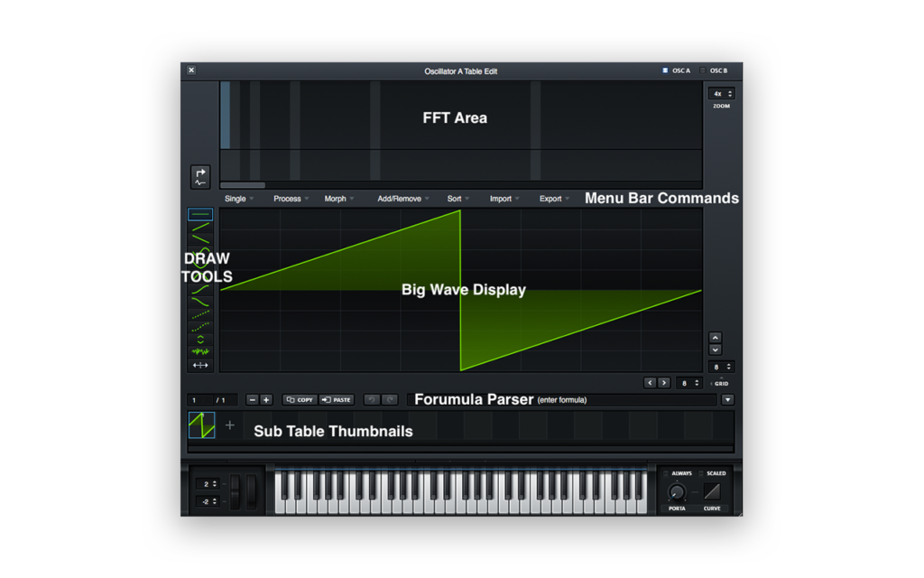The height and width of the screenshot is (578, 924).
Task: Open the Sort menu dropdown
Action: [457, 198]
